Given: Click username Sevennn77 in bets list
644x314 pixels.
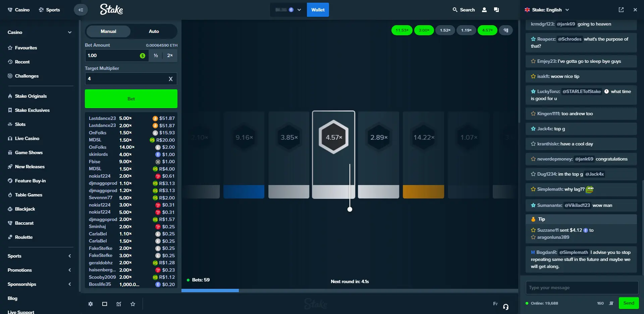Looking at the screenshot, I should 101,198.
